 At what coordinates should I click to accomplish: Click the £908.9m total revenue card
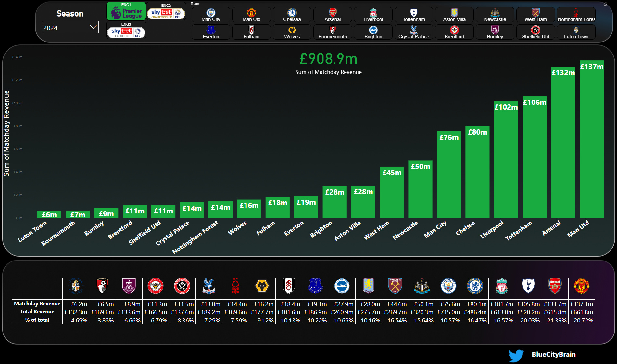(328, 63)
